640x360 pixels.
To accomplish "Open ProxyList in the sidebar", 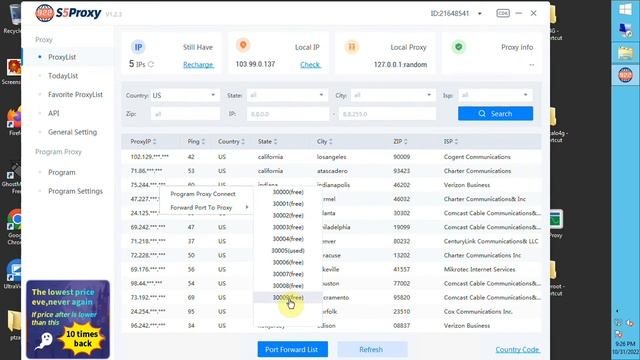I will coord(62,57).
